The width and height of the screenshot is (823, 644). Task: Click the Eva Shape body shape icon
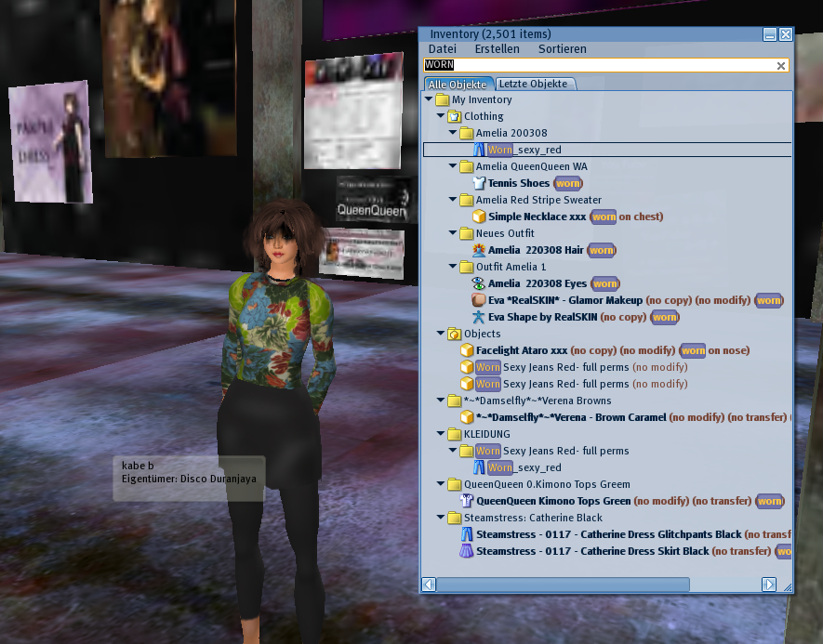pyautogui.click(x=479, y=317)
